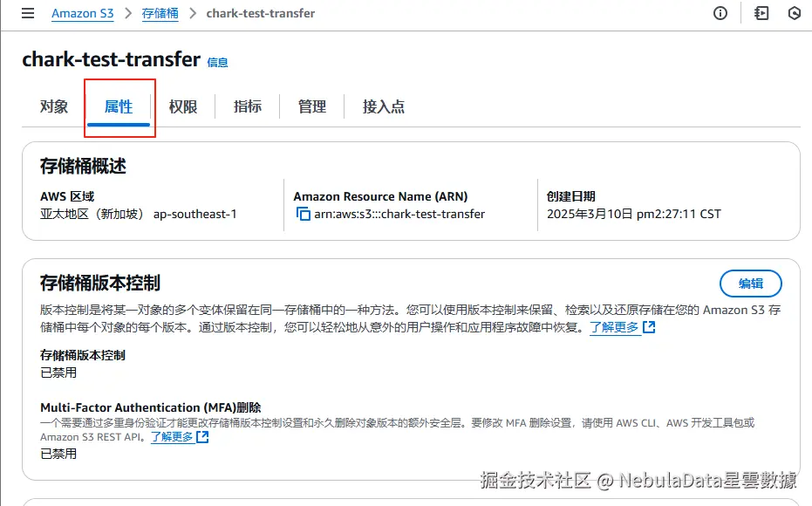Click the Multi-Factor Authentication (MFA)删除 label
Screen dimensions: 812x506
151,407
